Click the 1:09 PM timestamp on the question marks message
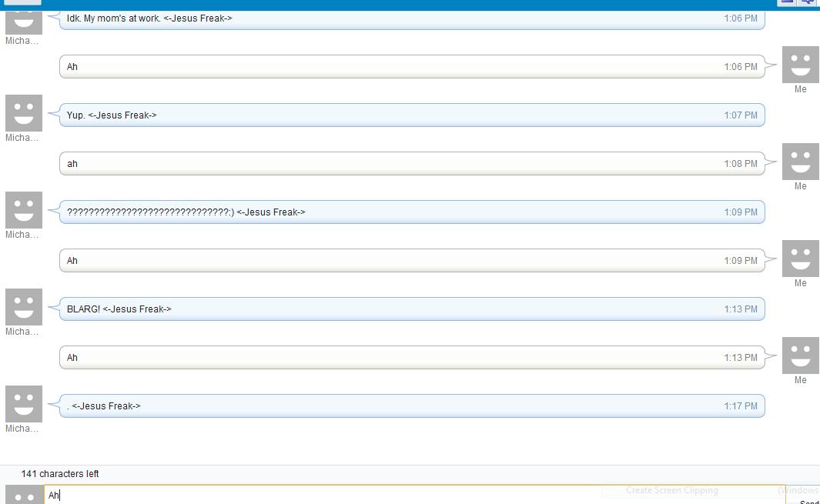 coord(741,212)
